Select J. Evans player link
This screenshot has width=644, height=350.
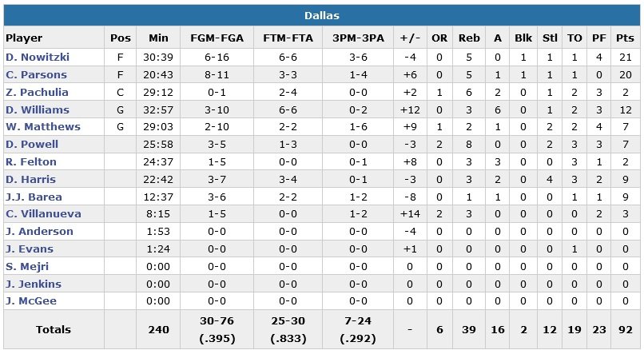pos(30,249)
